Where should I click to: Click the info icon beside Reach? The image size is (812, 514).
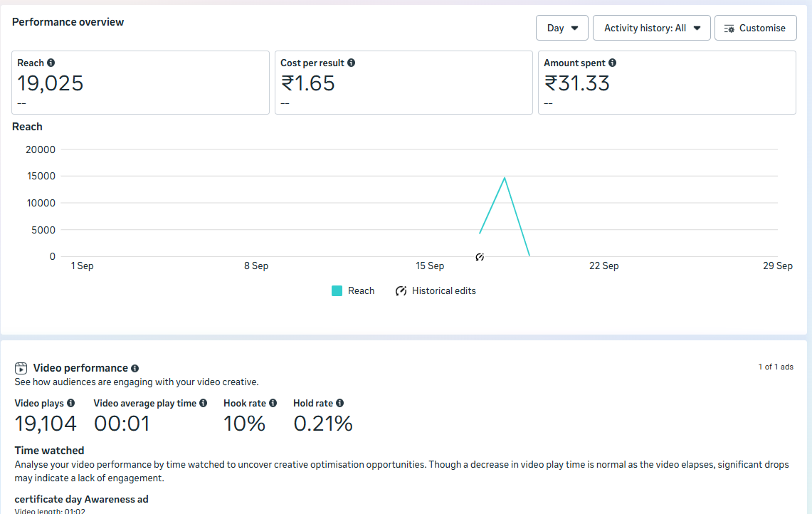[51, 63]
